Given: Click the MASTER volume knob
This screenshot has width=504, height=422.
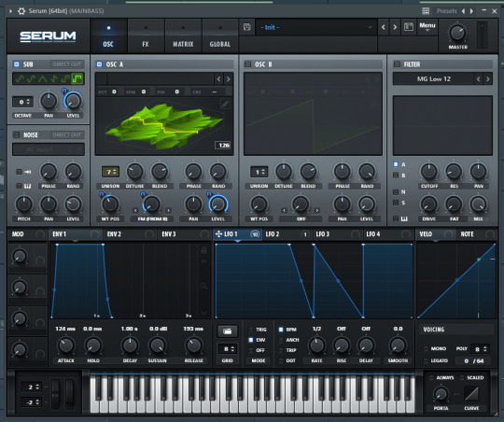Looking at the screenshot, I should (x=457, y=33).
